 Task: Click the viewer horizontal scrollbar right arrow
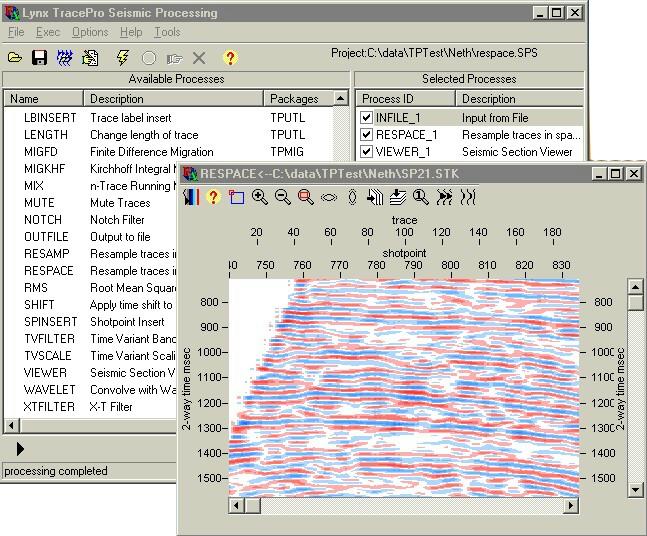[x=571, y=505]
